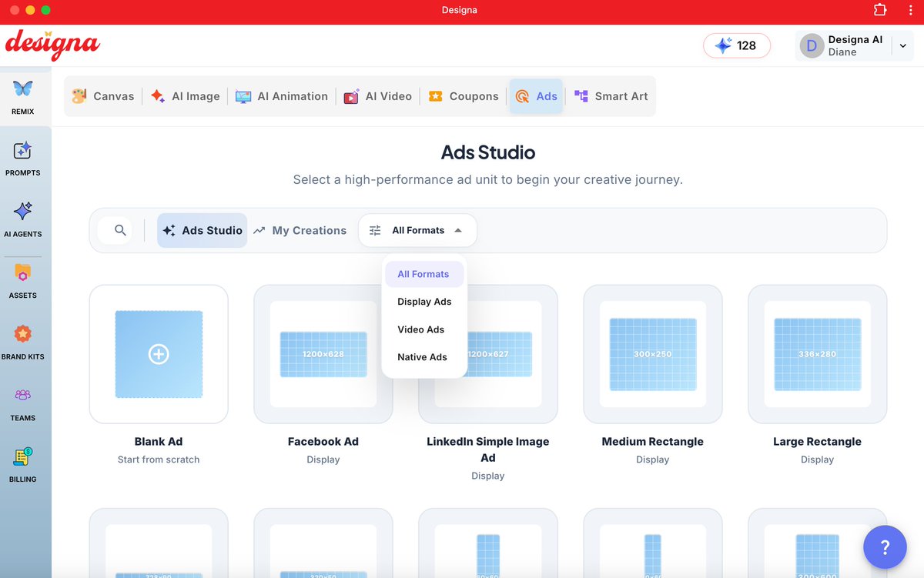The height and width of the screenshot is (578, 924).
Task: Click the Medium Rectangle title text
Action: (653, 442)
